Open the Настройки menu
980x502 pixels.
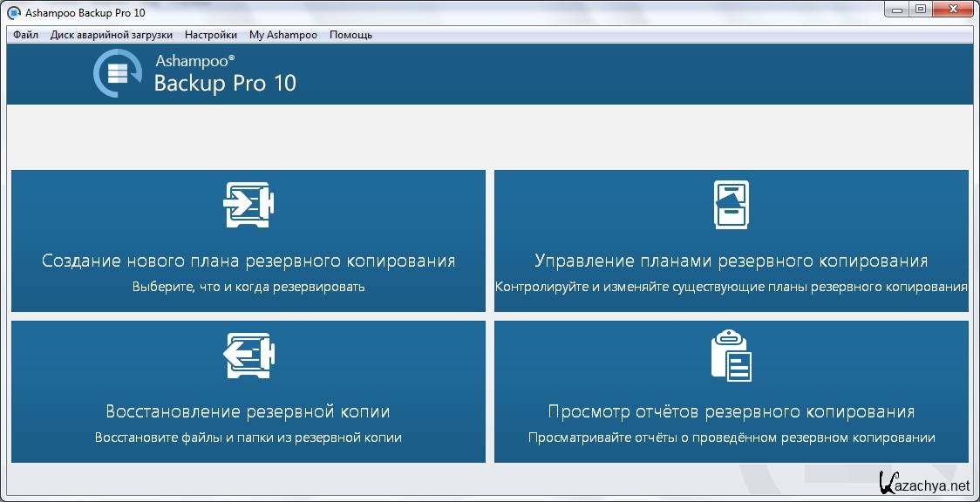pyautogui.click(x=211, y=35)
